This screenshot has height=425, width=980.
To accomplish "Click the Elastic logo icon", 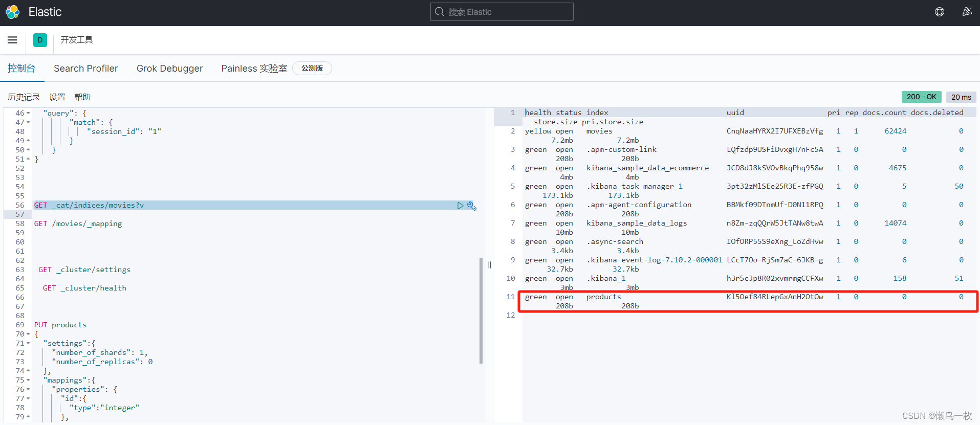I will tap(12, 12).
